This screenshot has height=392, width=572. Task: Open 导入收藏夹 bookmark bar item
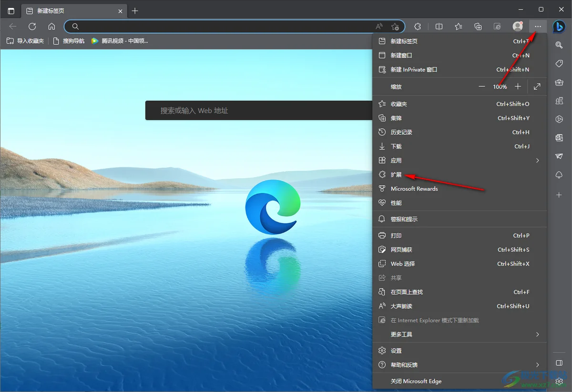25,41
